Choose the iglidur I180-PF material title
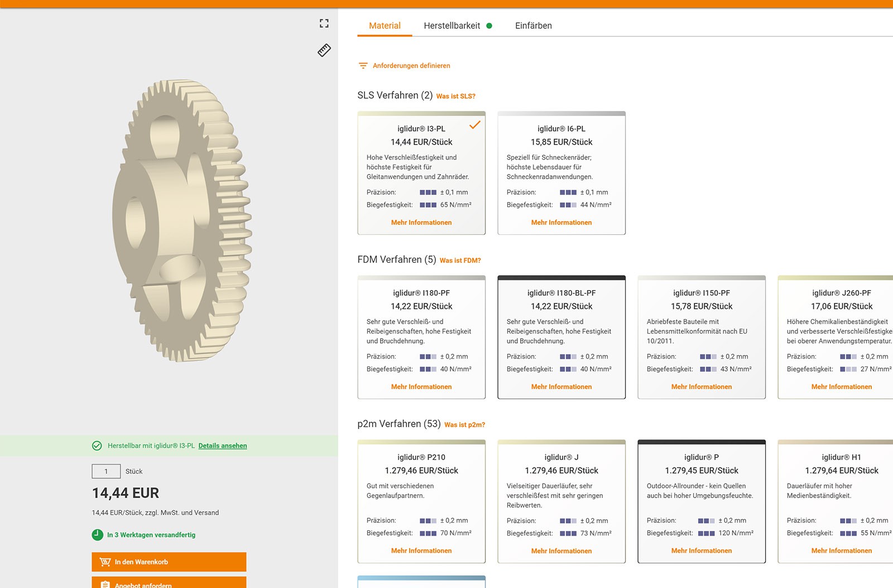 [421, 293]
